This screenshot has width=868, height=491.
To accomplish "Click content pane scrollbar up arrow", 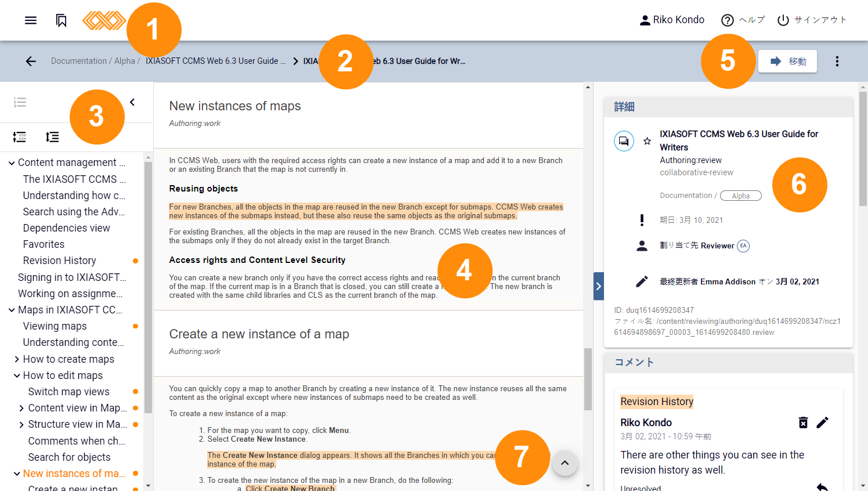I will 588,87.
